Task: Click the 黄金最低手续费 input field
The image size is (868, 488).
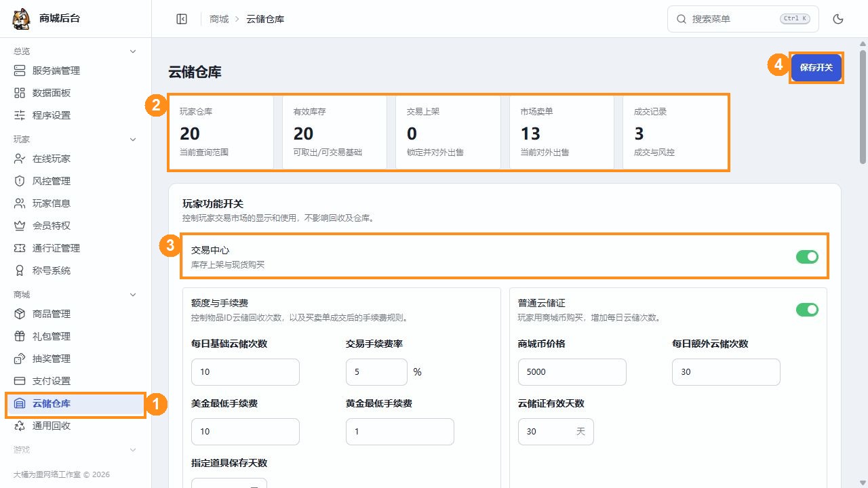Action: pyautogui.click(x=400, y=432)
